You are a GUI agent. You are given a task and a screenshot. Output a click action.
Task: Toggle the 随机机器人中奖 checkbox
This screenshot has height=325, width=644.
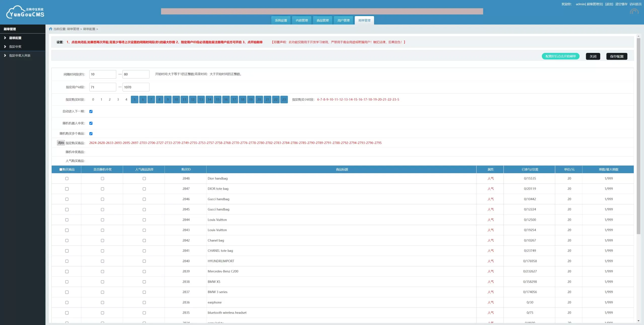(x=91, y=123)
